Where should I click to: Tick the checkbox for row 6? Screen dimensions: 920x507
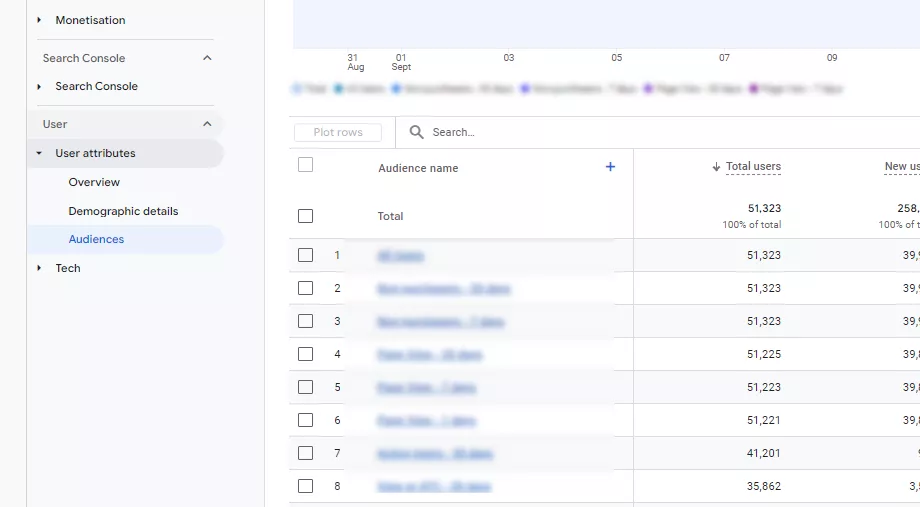coord(305,420)
